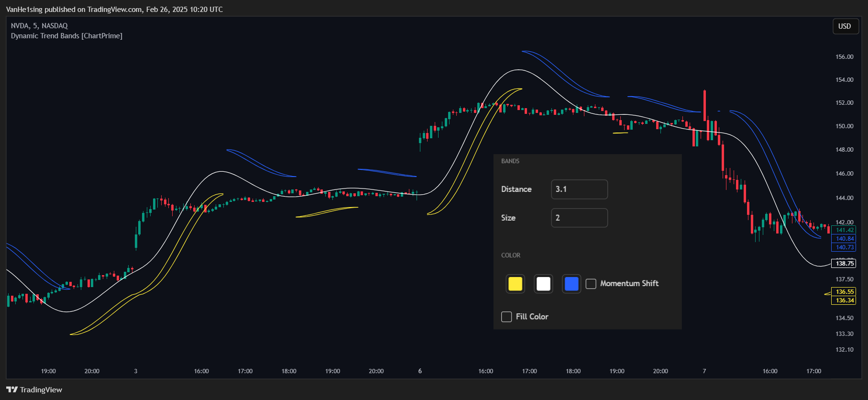The width and height of the screenshot is (868, 400).
Task: Click the 146.00 price axis value
Action: click(844, 174)
